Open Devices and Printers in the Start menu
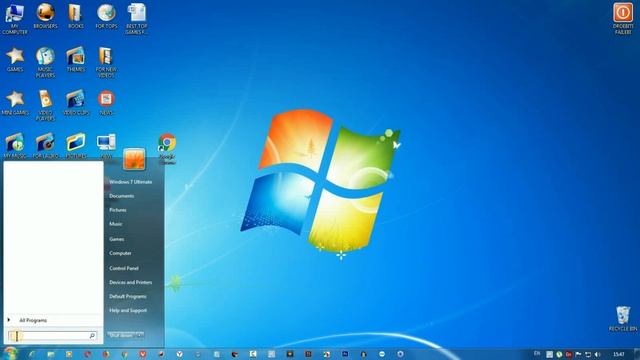This screenshot has width=640, height=360. [x=131, y=282]
